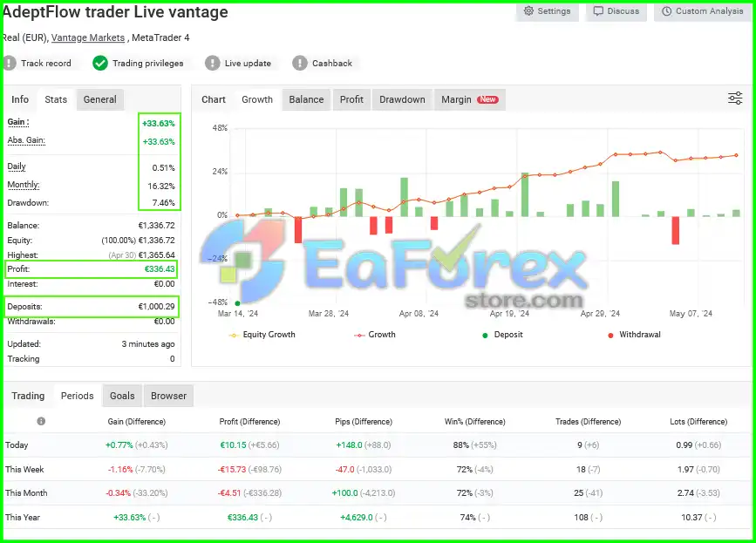This screenshot has width=756, height=543.
Task: Open the Margin chart tab
Action: [470, 99]
